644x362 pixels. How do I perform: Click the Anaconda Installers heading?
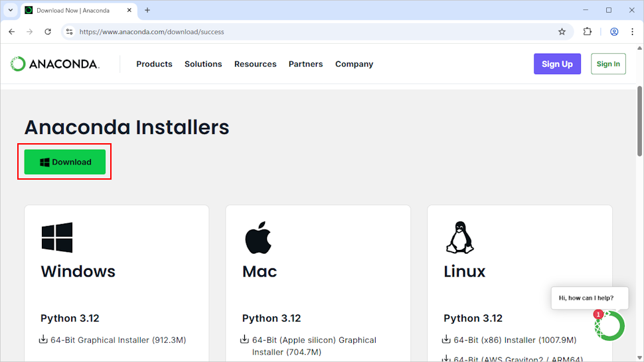127,127
